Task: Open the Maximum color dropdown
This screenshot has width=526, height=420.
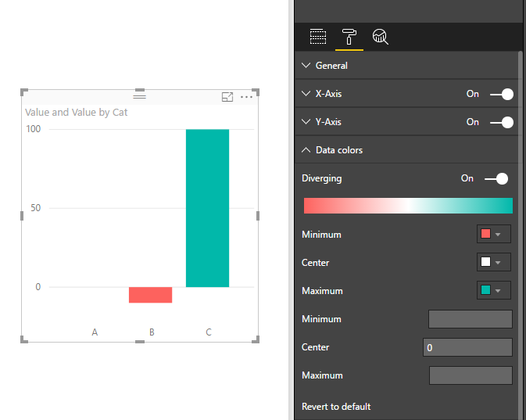Action: click(x=494, y=290)
